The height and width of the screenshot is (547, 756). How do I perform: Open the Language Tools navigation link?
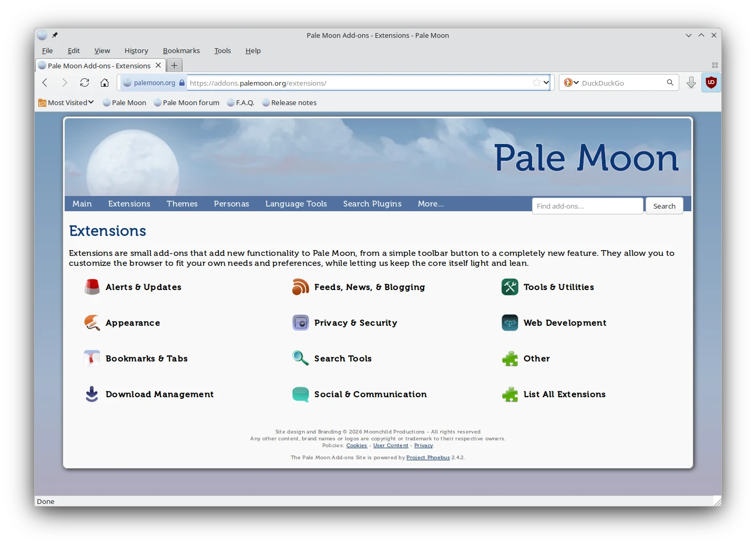[x=296, y=204]
